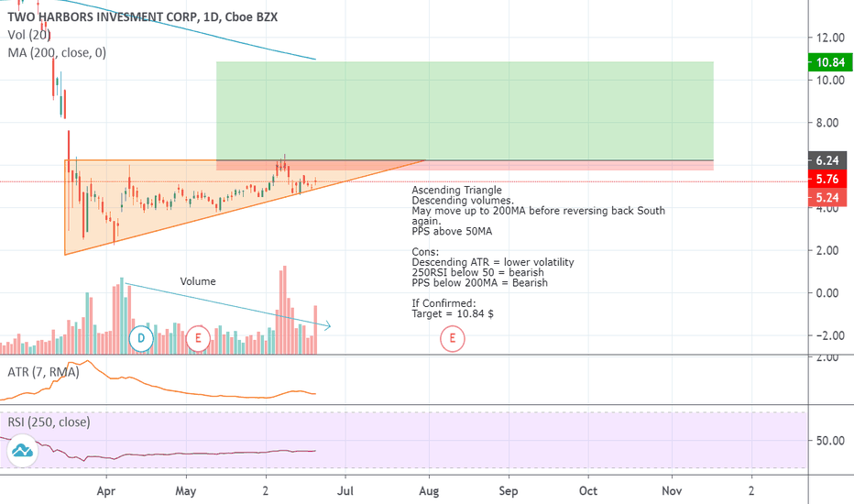Click the Sep label on time axis
This screenshot has width=854, height=504.
[509, 491]
